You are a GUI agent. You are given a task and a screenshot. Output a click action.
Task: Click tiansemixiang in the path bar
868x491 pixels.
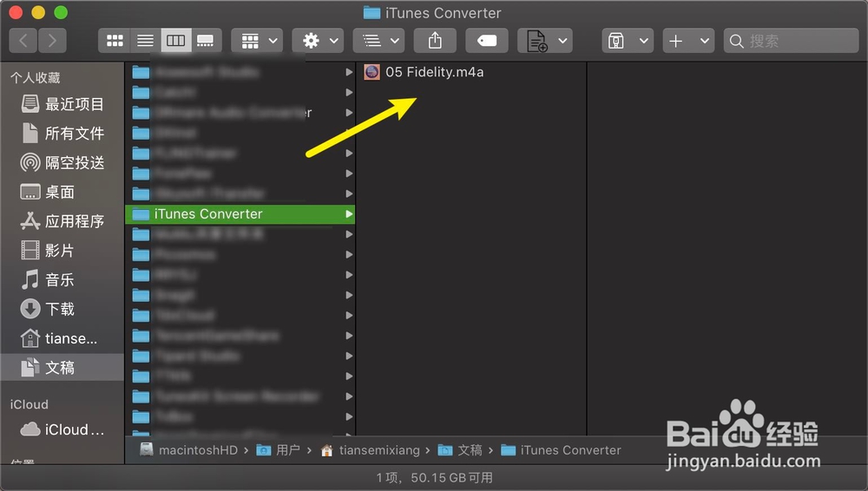[371, 450]
